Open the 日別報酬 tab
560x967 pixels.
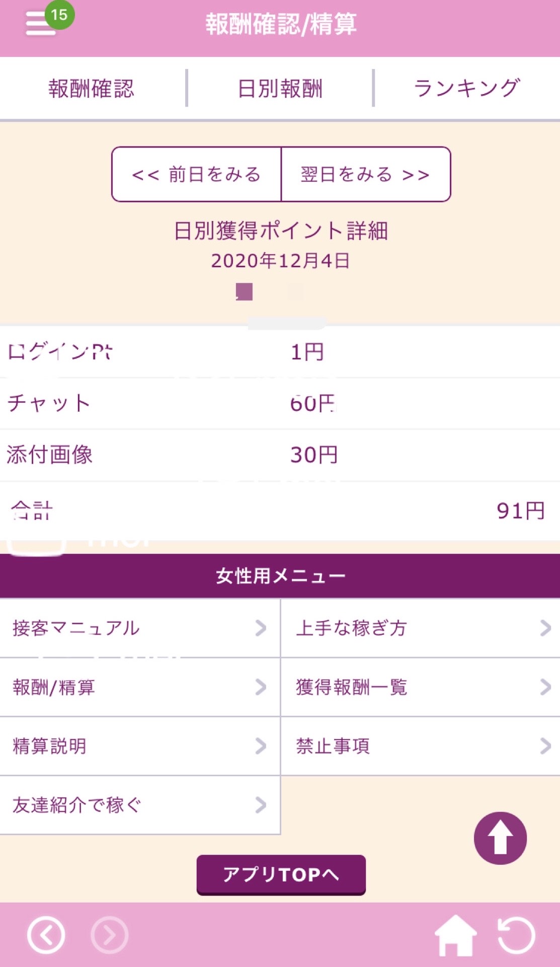[280, 89]
